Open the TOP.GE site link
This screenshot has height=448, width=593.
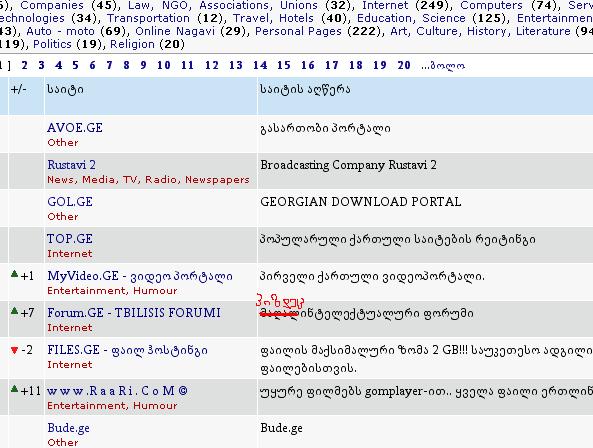70,239
